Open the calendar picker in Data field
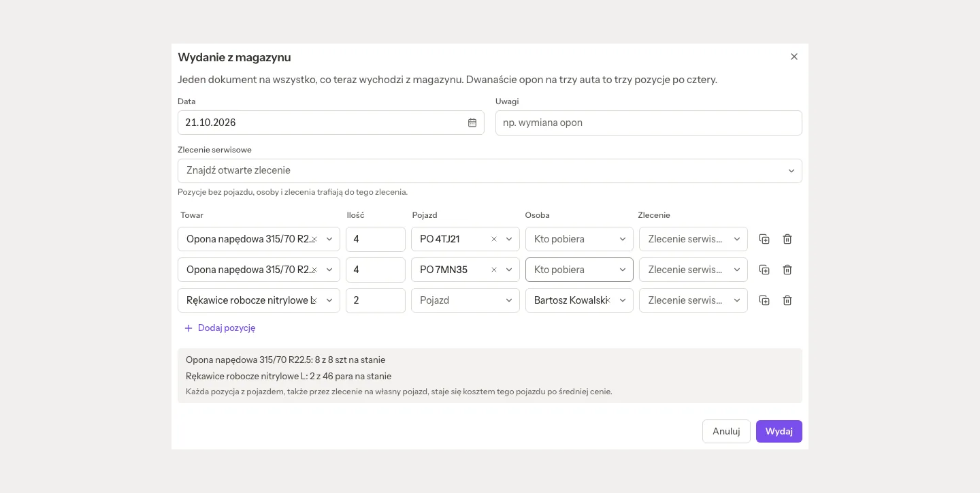Image resolution: width=980 pixels, height=493 pixels. click(x=472, y=123)
